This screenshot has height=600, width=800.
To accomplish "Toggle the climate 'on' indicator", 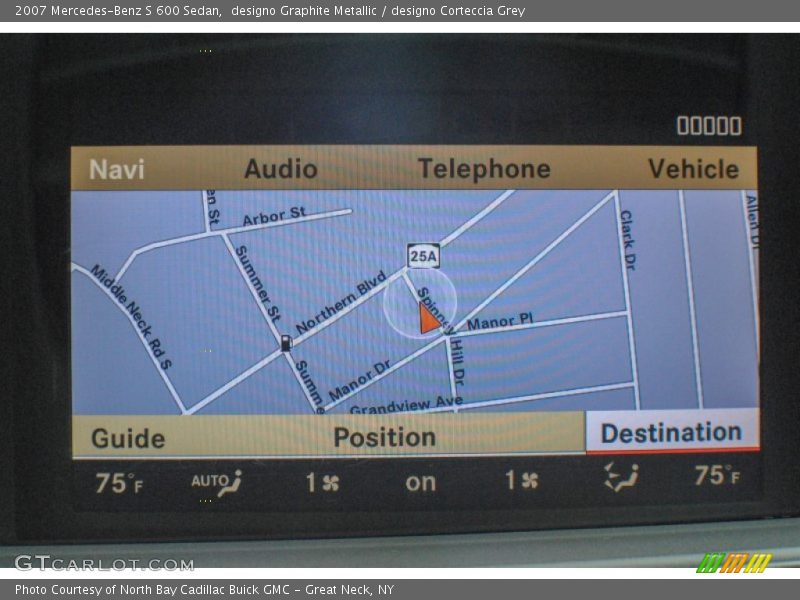I will (x=421, y=483).
